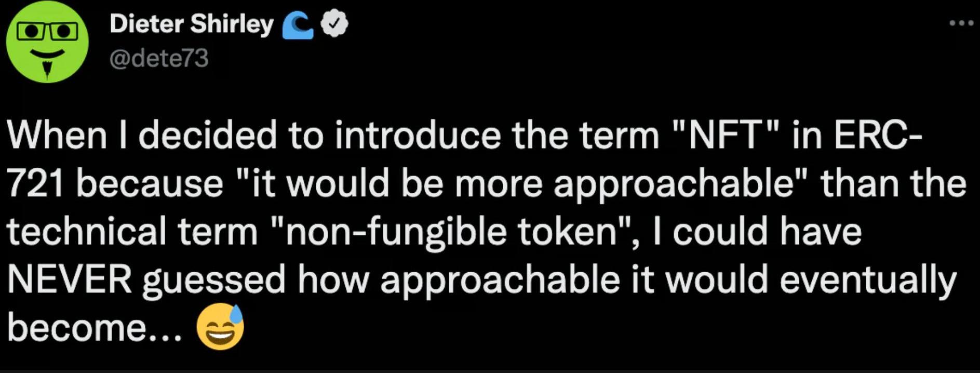Click the sweat-smile emoji in the tweet
This screenshot has height=373, width=980.
[220, 327]
